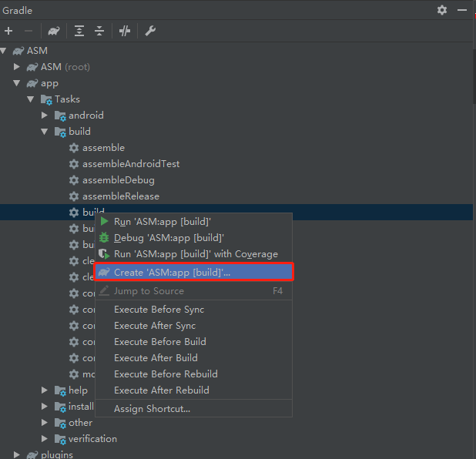
Task: Select the assembleDebug task
Action: [x=119, y=180]
